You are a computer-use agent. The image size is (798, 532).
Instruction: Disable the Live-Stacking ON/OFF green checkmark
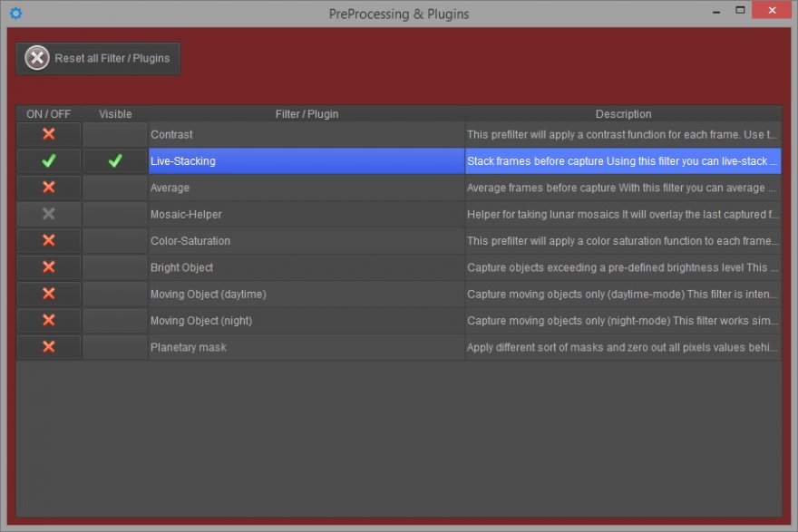tap(49, 161)
